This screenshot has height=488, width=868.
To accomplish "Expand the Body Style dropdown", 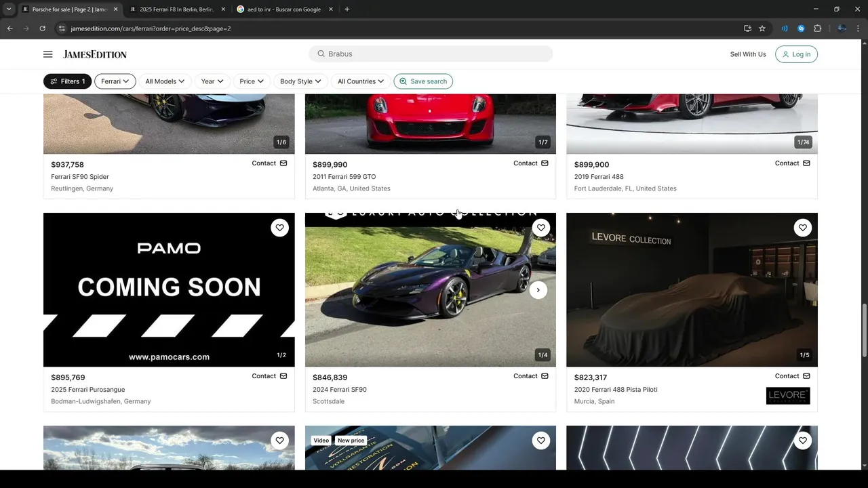I will tap(300, 81).
